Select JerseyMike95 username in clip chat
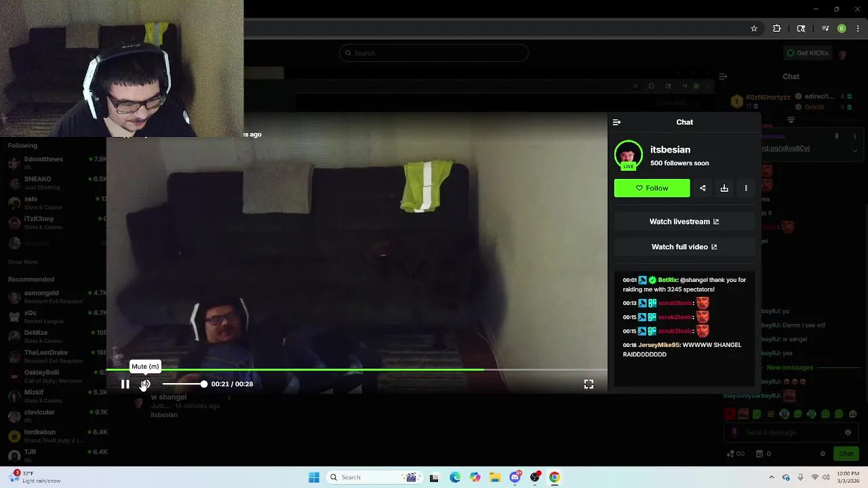Screen dimensions: 868x488 click(659, 345)
